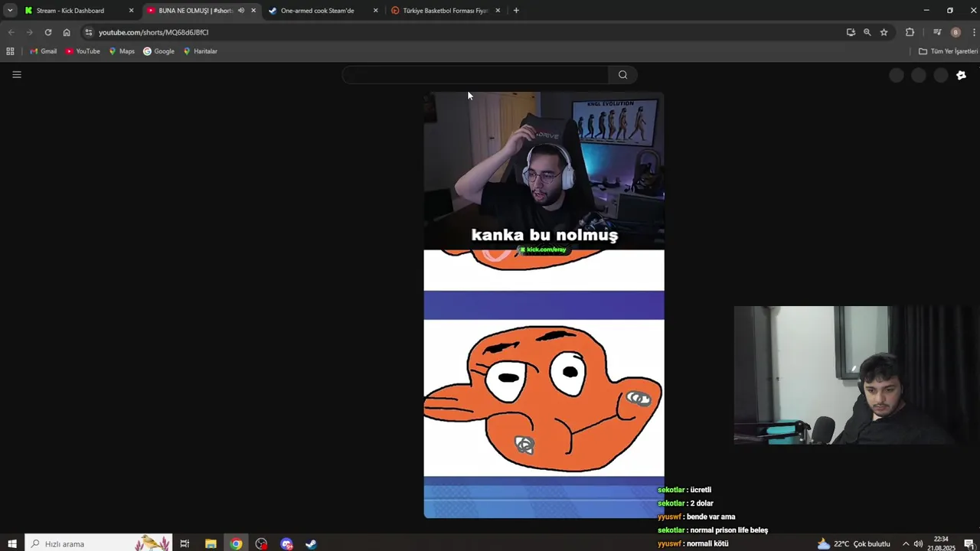The height and width of the screenshot is (551, 980).
Task: Click the orange fish drawing in the short
Action: [543, 398]
